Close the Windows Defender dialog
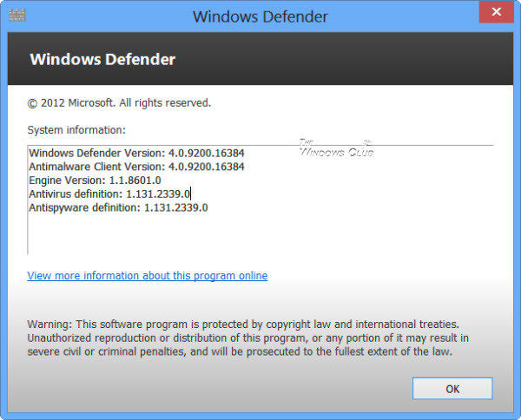The width and height of the screenshot is (521, 420). click(x=497, y=12)
